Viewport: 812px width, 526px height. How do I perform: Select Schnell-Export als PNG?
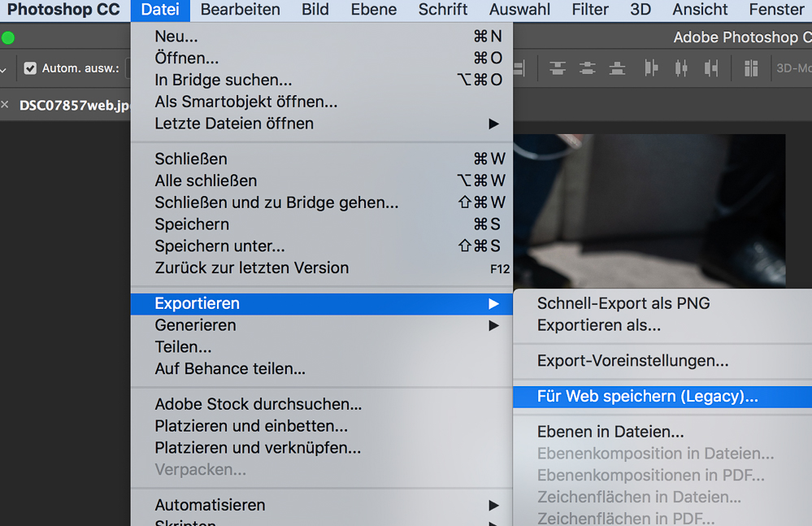[x=662, y=303]
